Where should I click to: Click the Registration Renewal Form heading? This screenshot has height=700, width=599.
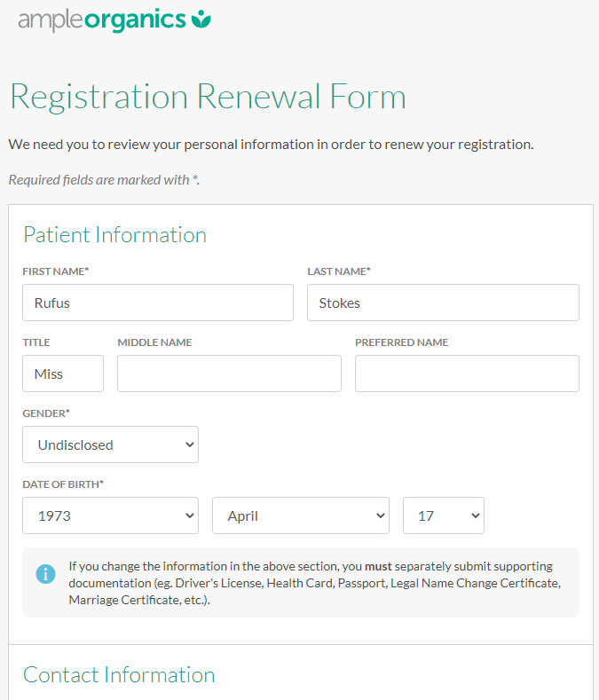[x=208, y=97]
